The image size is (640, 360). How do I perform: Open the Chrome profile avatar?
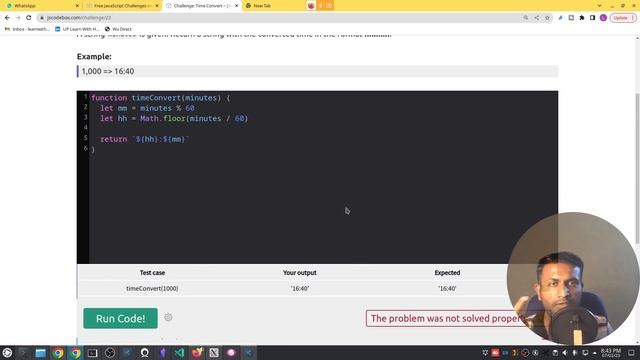click(x=603, y=18)
